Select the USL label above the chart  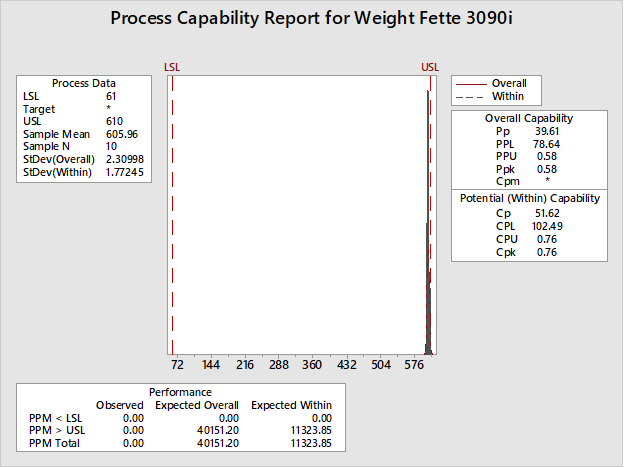click(x=430, y=67)
